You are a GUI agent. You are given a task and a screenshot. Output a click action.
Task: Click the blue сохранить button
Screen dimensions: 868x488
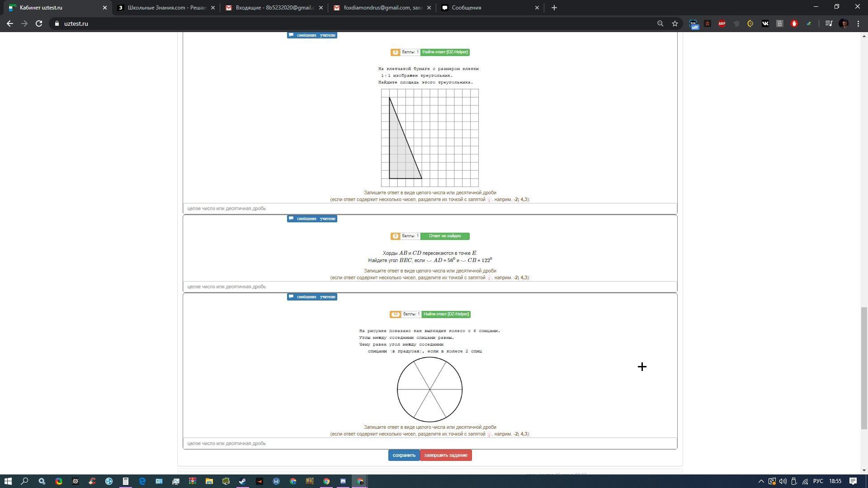coord(404,455)
